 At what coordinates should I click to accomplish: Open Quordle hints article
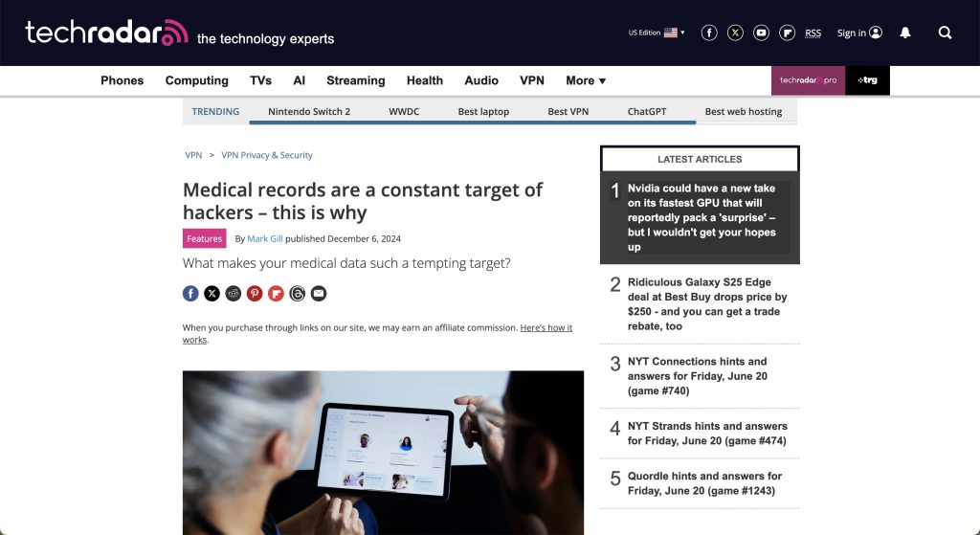click(704, 483)
